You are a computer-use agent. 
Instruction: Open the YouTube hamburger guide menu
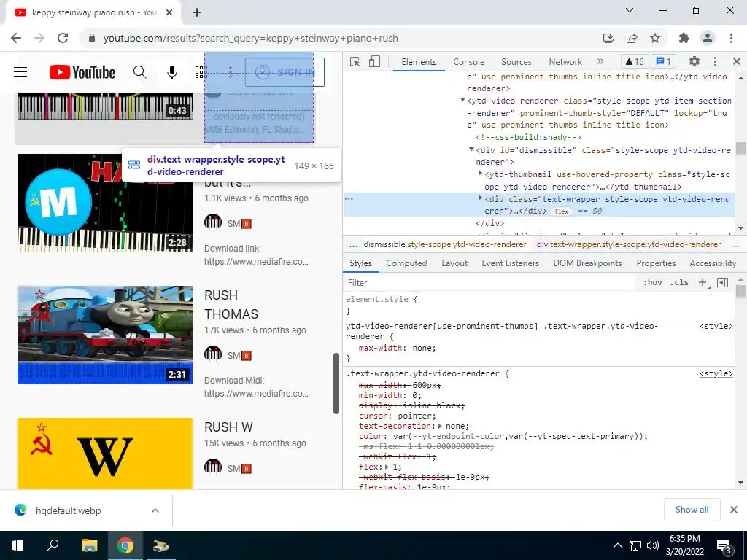[x=20, y=72]
